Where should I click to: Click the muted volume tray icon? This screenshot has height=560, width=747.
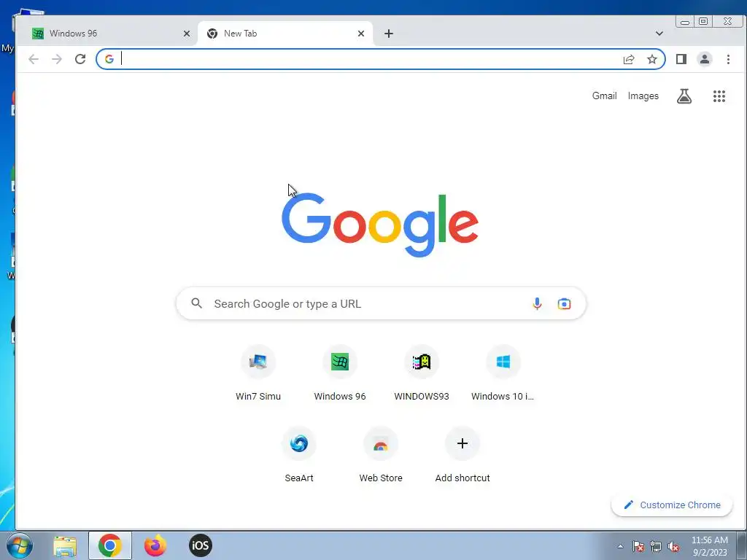pyautogui.click(x=673, y=547)
